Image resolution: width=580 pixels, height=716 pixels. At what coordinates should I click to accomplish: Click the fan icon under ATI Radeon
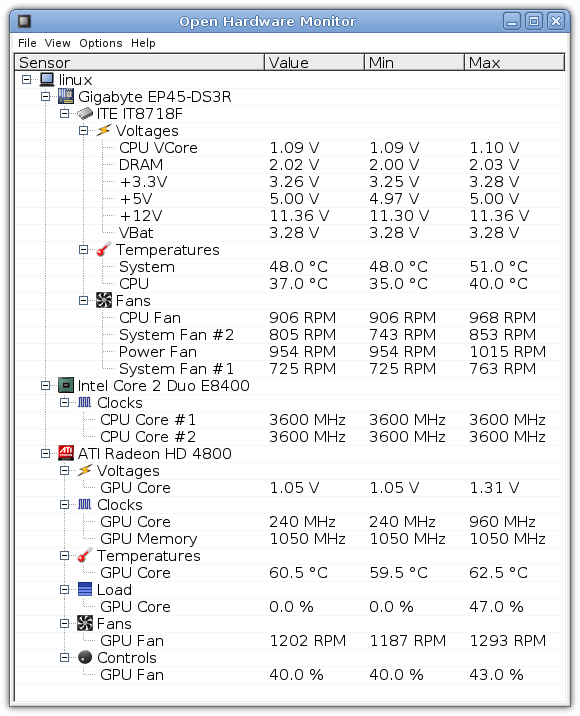85,623
